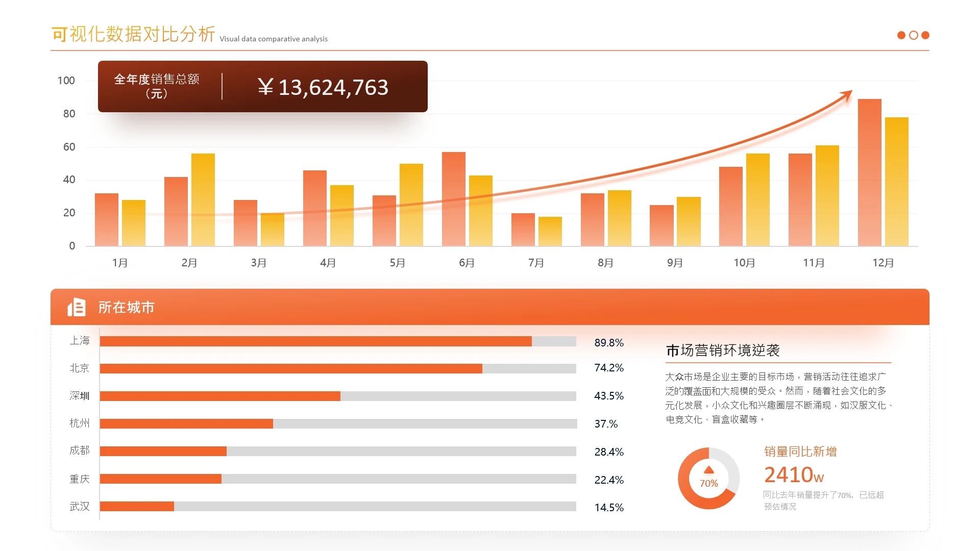The width and height of the screenshot is (980, 551).
Task: Click the arrowhead at the trend curve's end
Action: pos(847,94)
